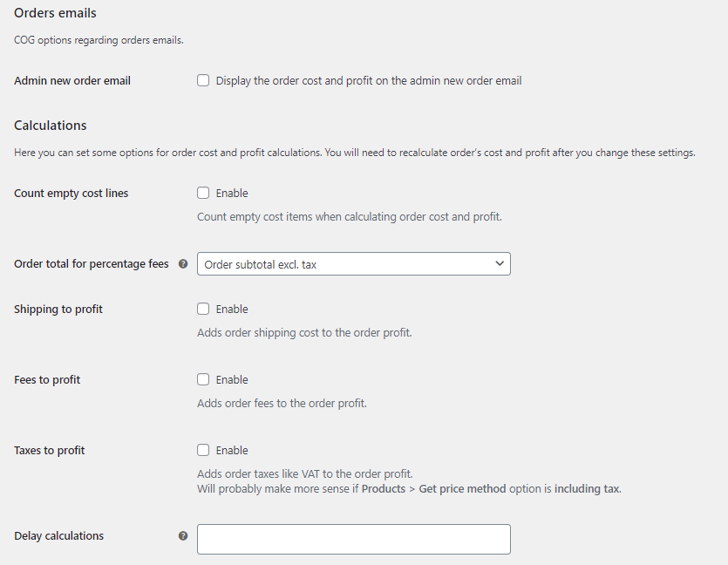Enable the Shipping to profit checkbox
728x565 pixels.
203,309
